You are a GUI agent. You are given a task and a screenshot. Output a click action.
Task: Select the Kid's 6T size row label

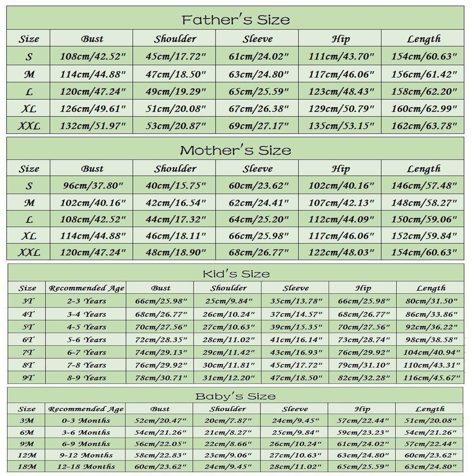coord(28,339)
